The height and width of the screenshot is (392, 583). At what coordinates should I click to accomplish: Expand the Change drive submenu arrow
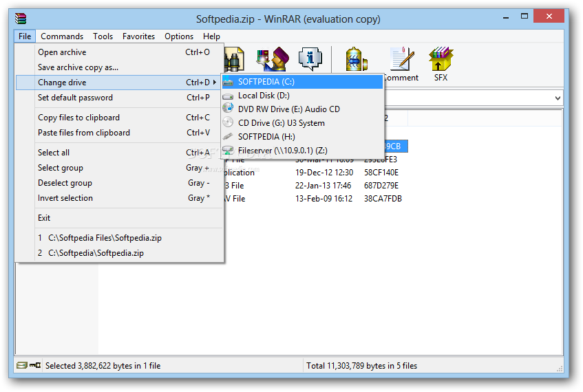215,82
